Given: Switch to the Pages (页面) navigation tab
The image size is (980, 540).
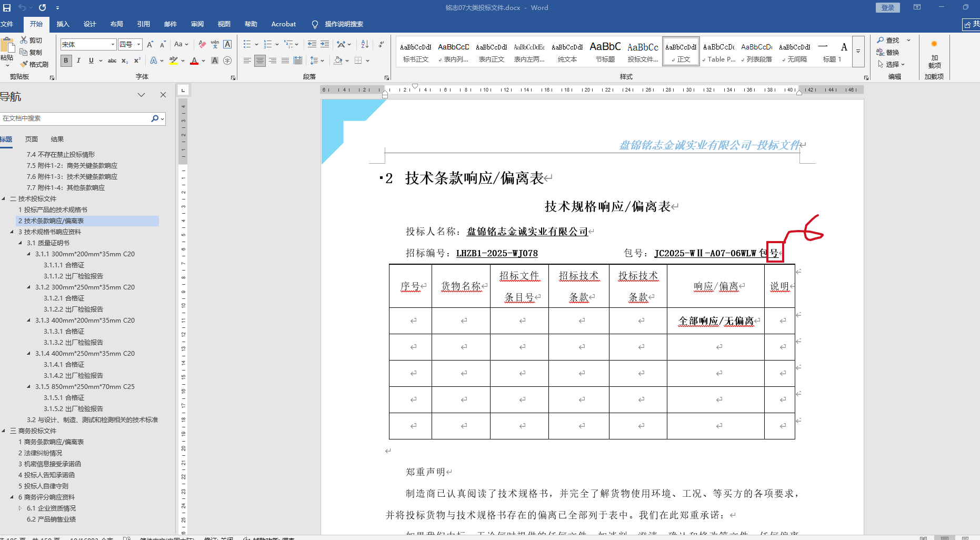Looking at the screenshot, I should (32, 139).
